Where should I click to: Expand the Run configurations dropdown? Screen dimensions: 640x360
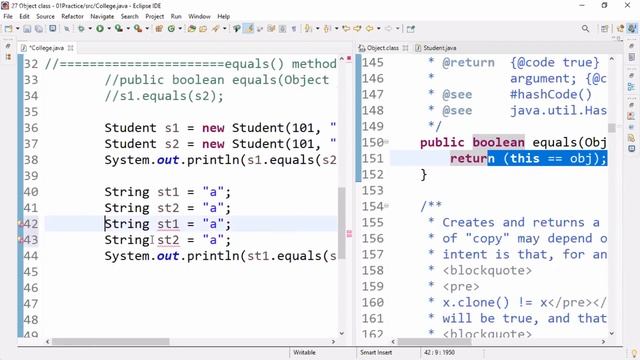click(x=109, y=29)
